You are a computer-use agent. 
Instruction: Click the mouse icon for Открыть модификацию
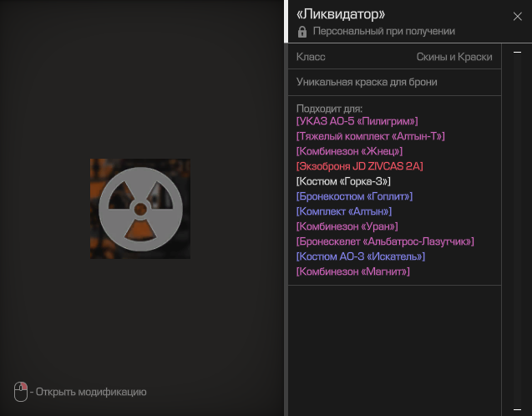click(21, 392)
